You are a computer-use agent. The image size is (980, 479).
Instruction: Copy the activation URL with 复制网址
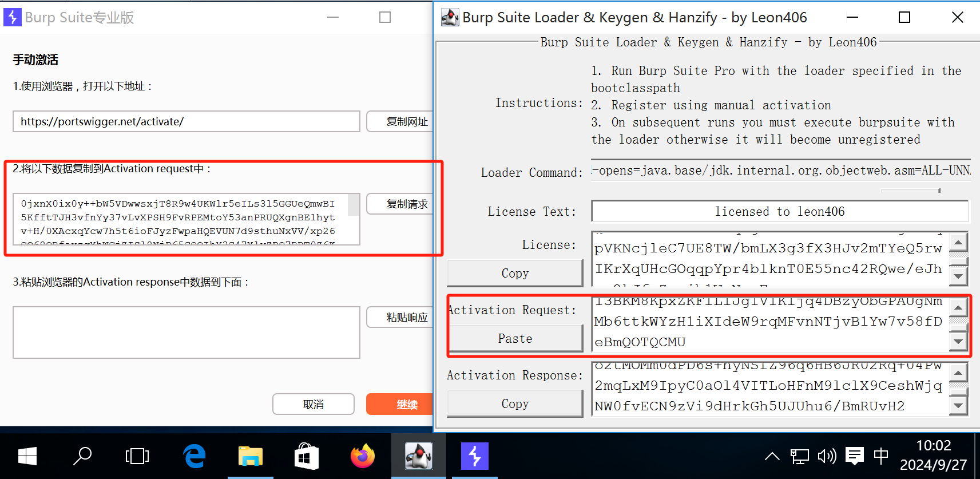coord(399,121)
